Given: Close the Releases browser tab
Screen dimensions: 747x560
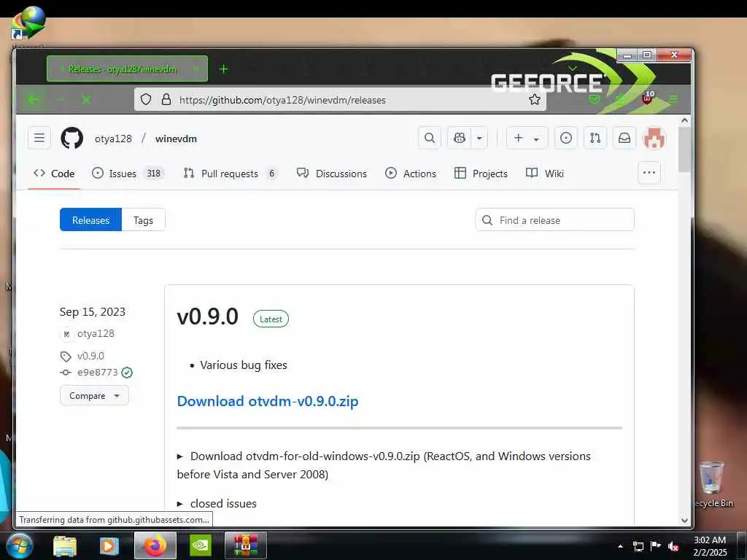Looking at the screenshot, I should tap(196, 69).
